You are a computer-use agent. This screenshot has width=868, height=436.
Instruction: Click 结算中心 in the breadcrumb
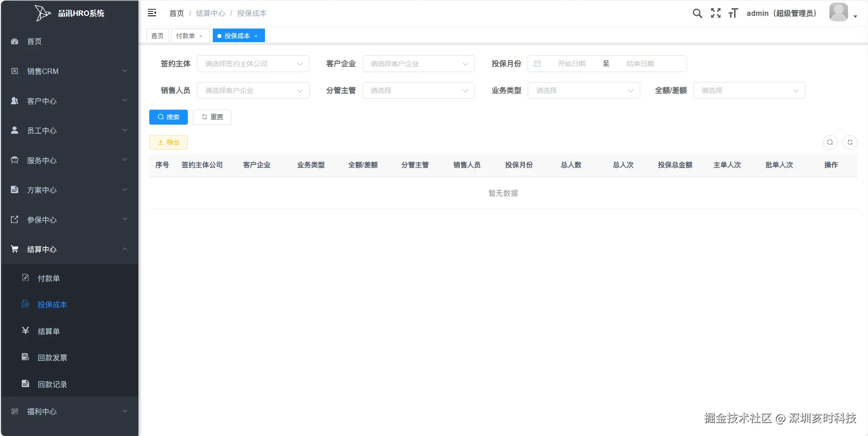(x=211, y=13)
